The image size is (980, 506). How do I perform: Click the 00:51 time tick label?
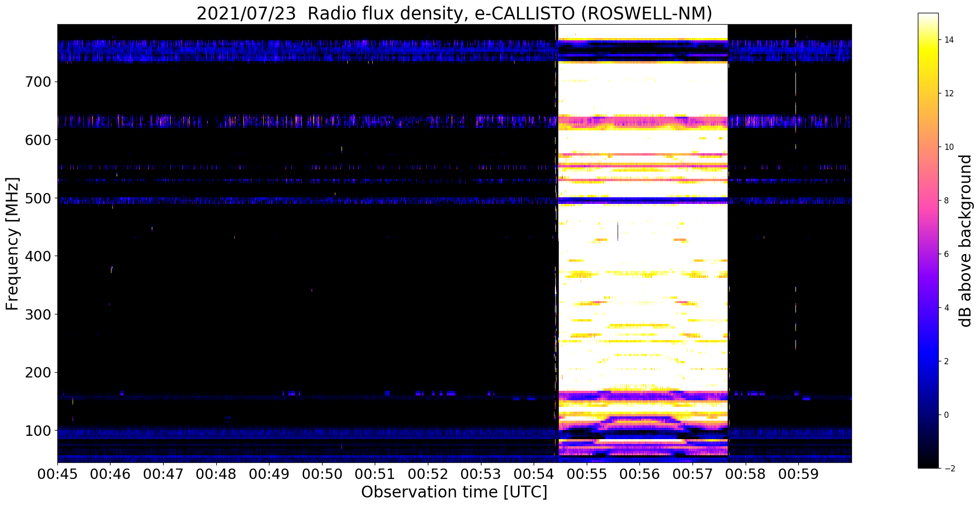click(375, 473)
